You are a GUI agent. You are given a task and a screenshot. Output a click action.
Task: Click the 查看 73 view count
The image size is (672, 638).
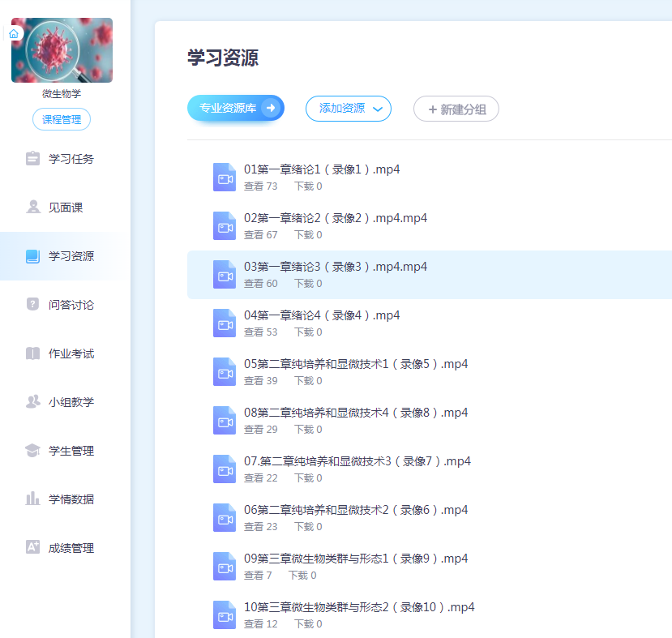[260, 186]
